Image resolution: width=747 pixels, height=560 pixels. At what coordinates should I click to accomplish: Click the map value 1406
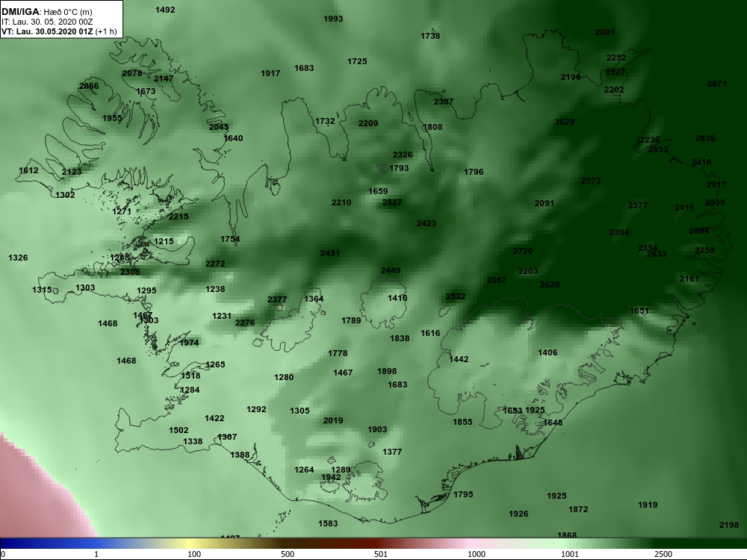pos(548,353)
